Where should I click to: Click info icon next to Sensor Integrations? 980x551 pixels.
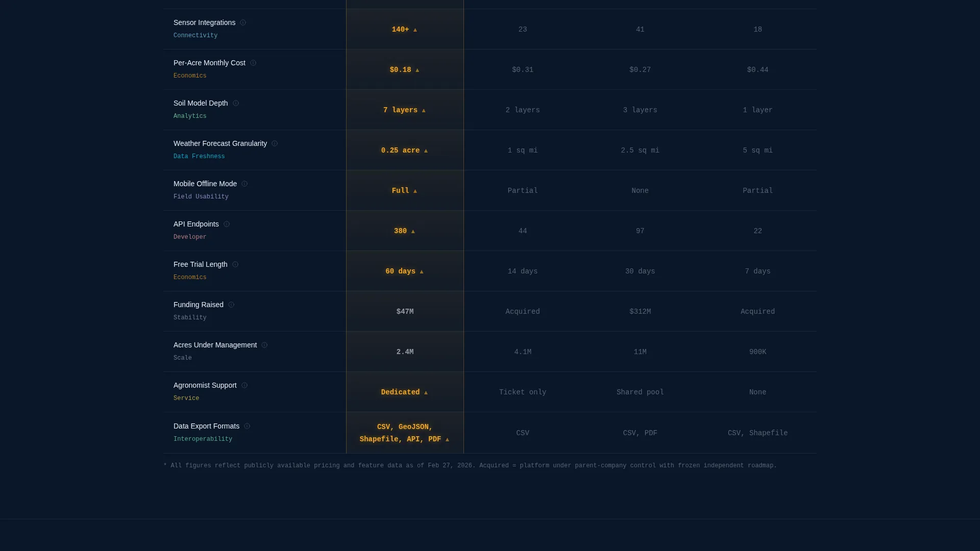click(x=243, y=22)
